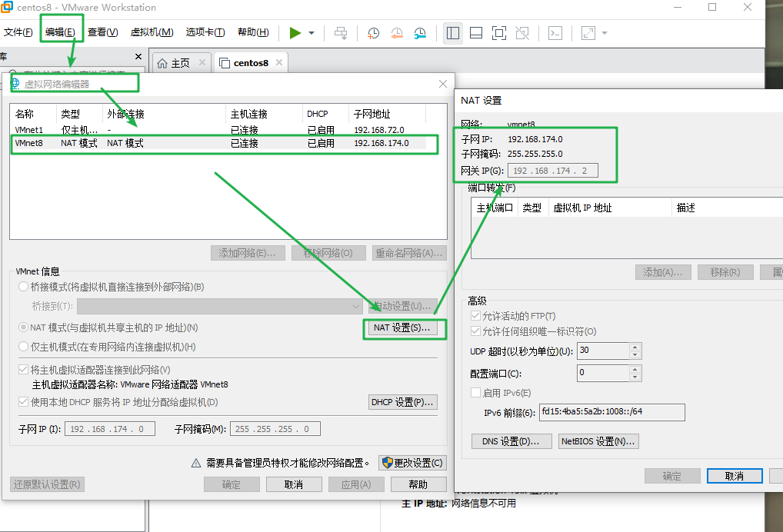Click the IPv6 前缀 input field

[x=611, y=412]
